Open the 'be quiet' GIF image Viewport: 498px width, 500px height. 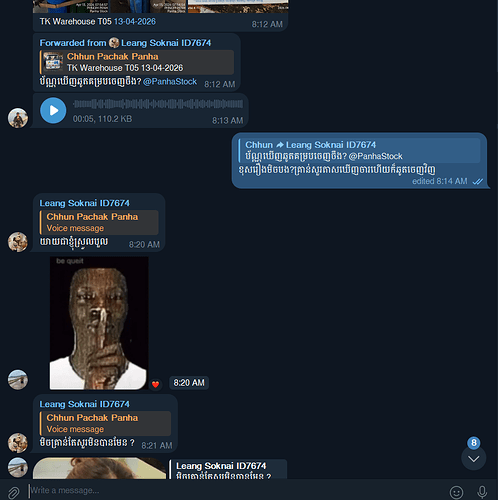(x=99, y=323)
